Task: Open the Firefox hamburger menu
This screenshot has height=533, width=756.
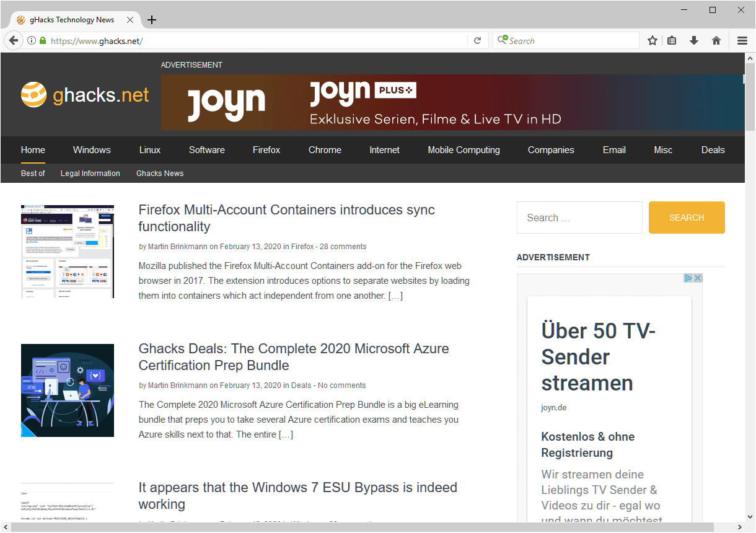Action: point(742,40)
